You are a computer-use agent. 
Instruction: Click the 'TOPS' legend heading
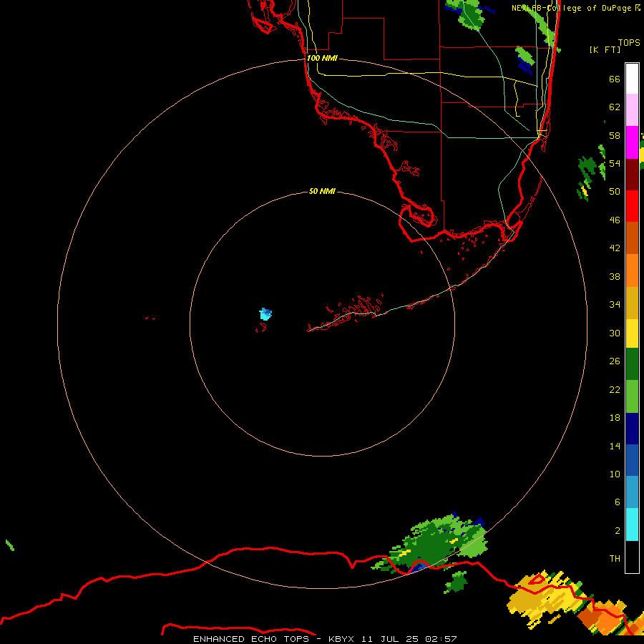click(629, 42)
